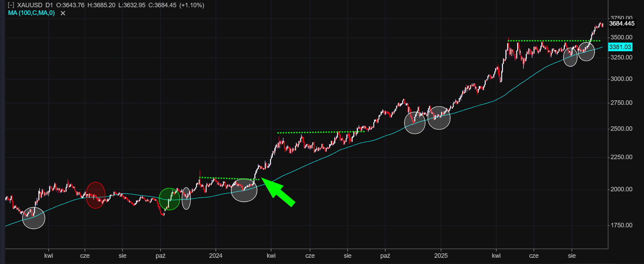Click the current price tag 3684.445
This screenshot has height=264, width=644.
(622, 24)
